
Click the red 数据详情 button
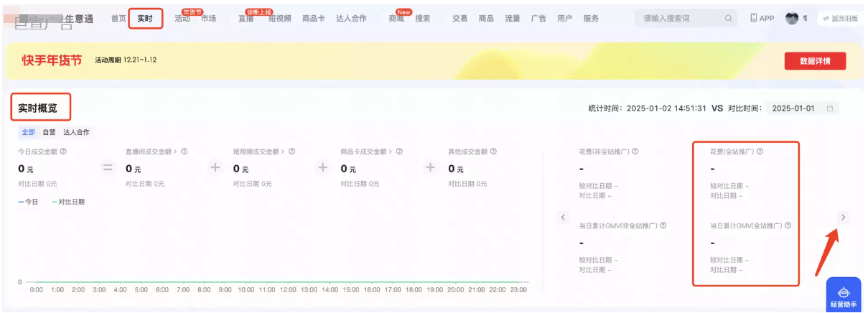(x=815, y=61)
